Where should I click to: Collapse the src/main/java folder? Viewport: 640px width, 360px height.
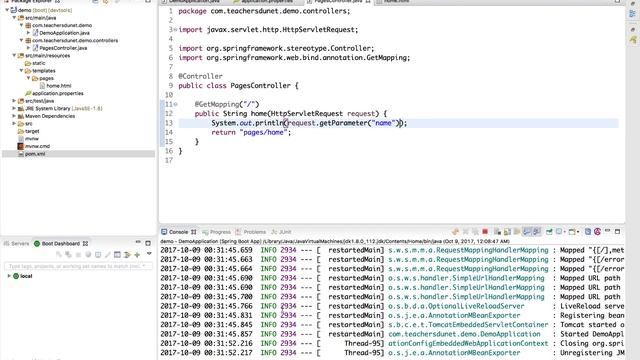click(x=14, y=18)
